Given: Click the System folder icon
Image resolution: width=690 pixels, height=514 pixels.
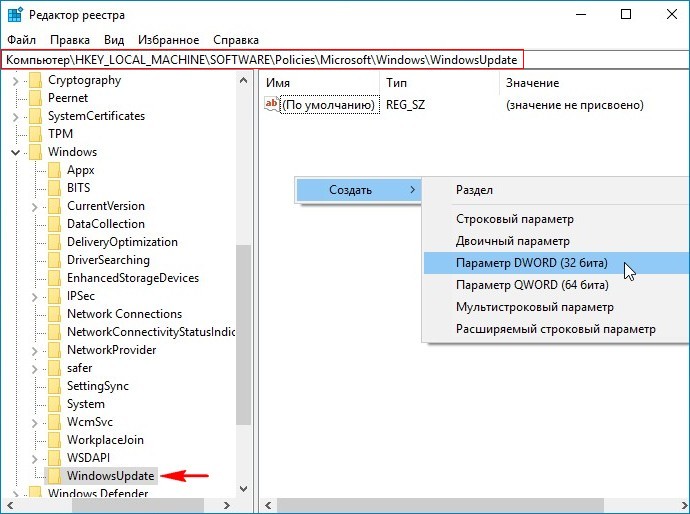Looking at the screenshot, I should [54, 404].
